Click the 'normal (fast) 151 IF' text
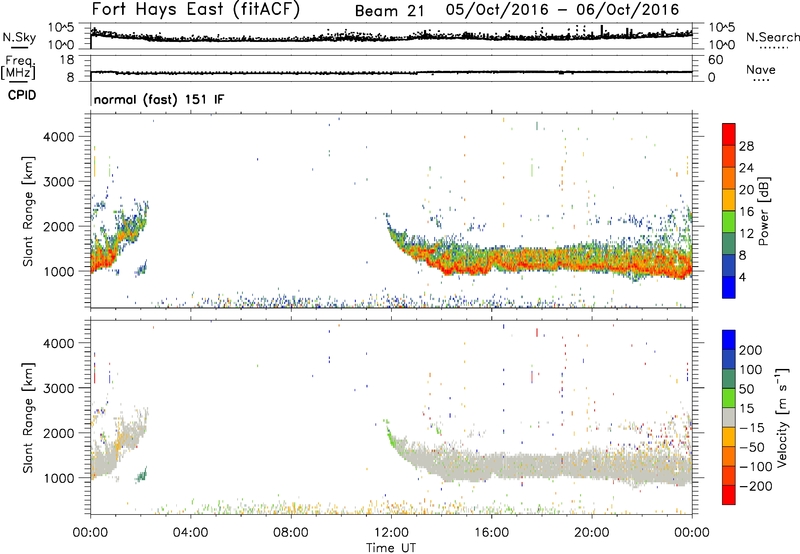This screenshot has width=800, height=554. 159,99
